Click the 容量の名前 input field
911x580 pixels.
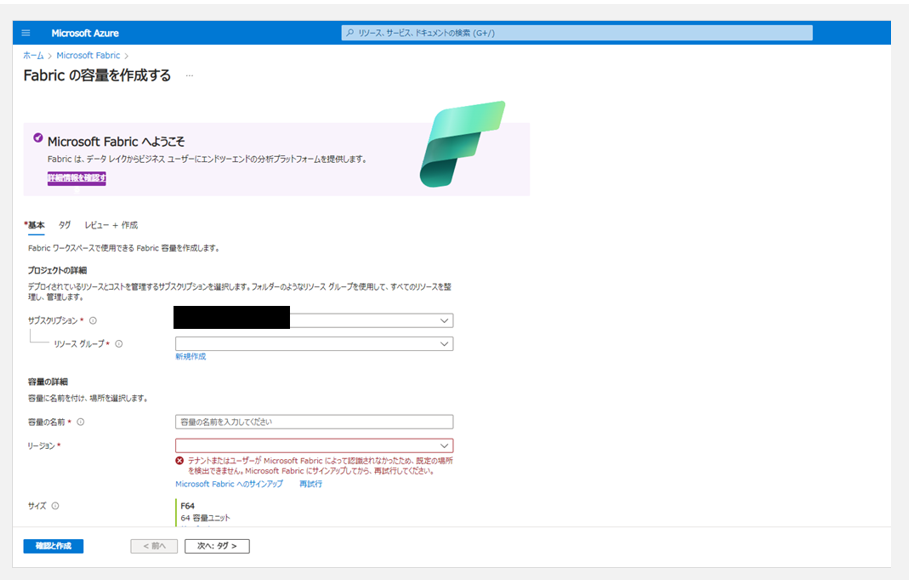pos(314,422)
